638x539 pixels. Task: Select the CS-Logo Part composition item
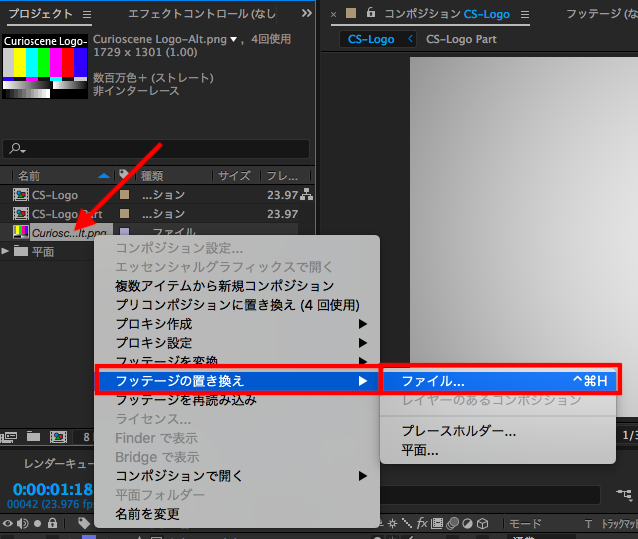[x=67, y=214]
